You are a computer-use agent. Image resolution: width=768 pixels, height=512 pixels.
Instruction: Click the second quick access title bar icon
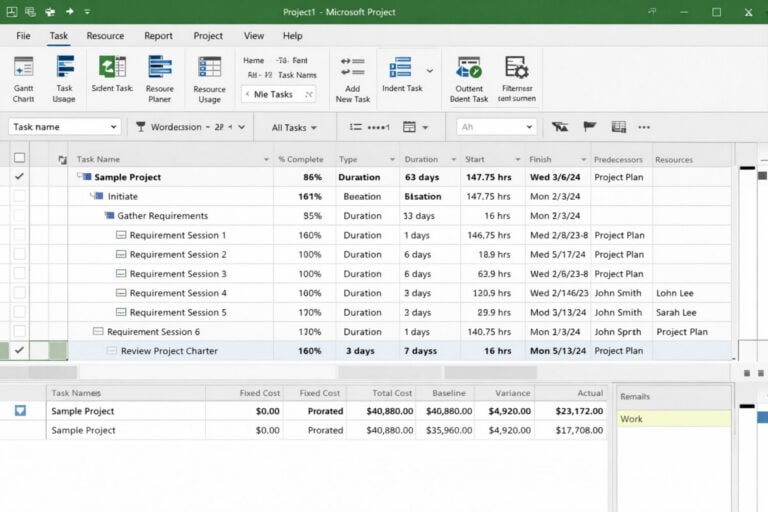[30, 12]
